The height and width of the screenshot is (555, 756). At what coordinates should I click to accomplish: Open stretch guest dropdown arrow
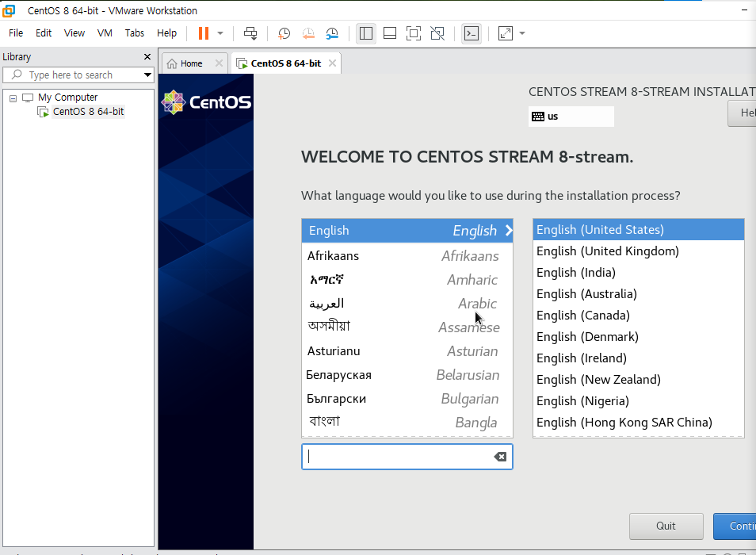(x=522, y=33)
